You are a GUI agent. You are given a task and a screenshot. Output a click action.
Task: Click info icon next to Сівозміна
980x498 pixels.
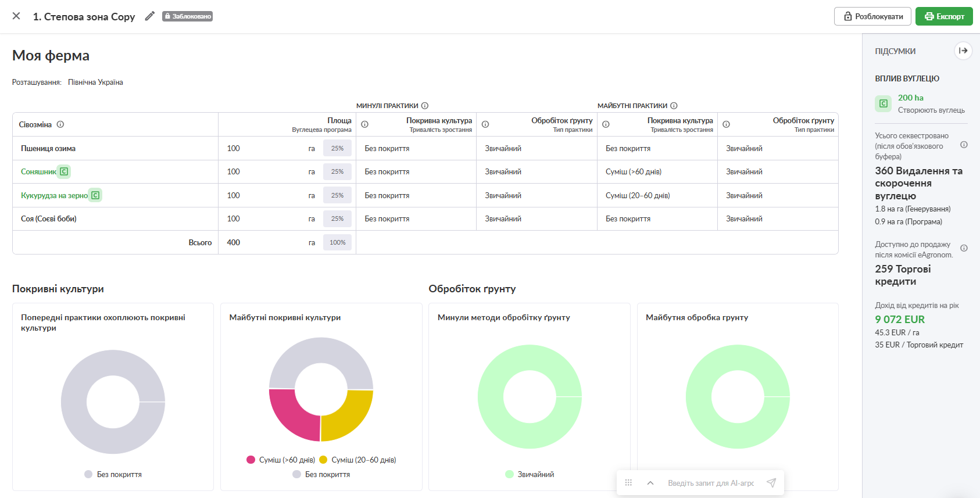click(60, 124)
